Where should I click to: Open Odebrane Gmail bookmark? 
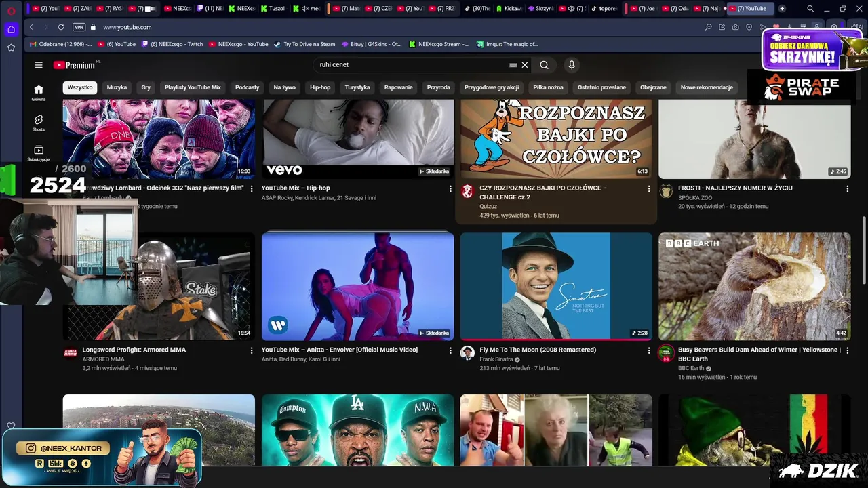tap(60, 44)
